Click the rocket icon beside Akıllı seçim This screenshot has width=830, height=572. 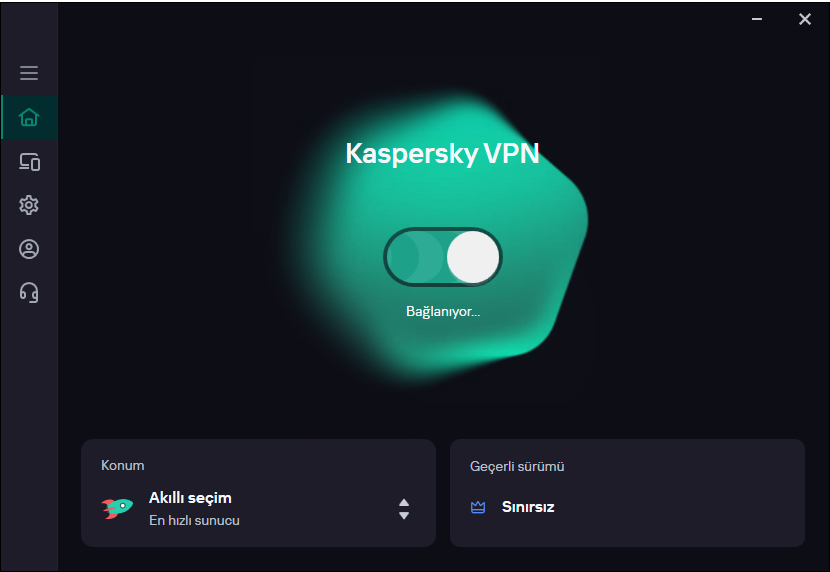tap(117, 508)
